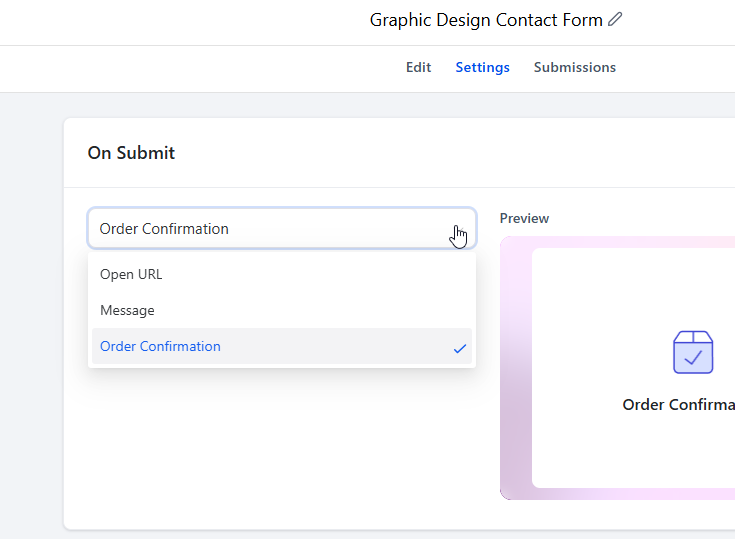Switch to the Settings tab

click(482, 67)
